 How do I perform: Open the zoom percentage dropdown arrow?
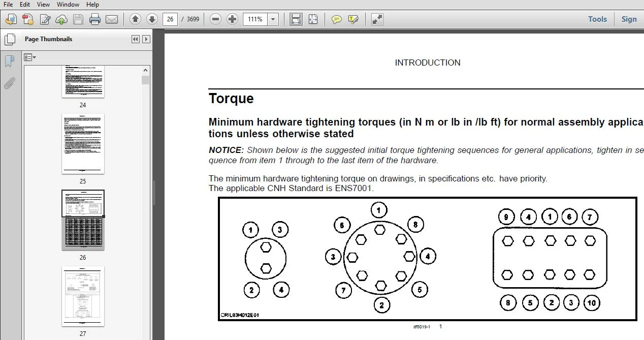tap(273, 19)
